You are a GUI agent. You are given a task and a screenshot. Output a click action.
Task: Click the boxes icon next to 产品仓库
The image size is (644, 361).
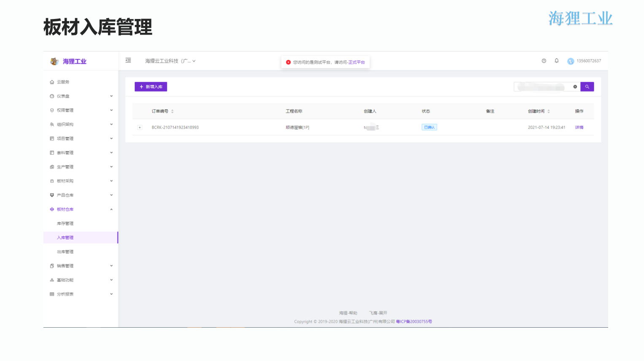coord(52,195)
